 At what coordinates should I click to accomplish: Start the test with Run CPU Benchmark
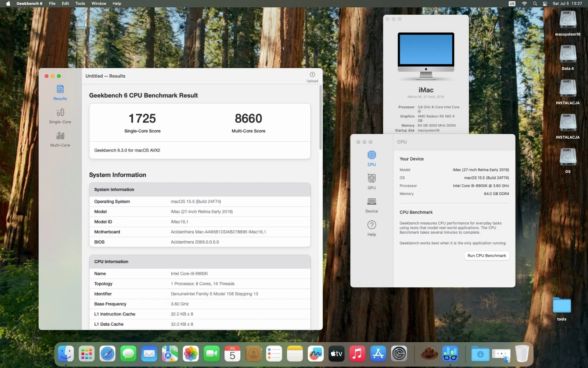(x=487, y=256)
